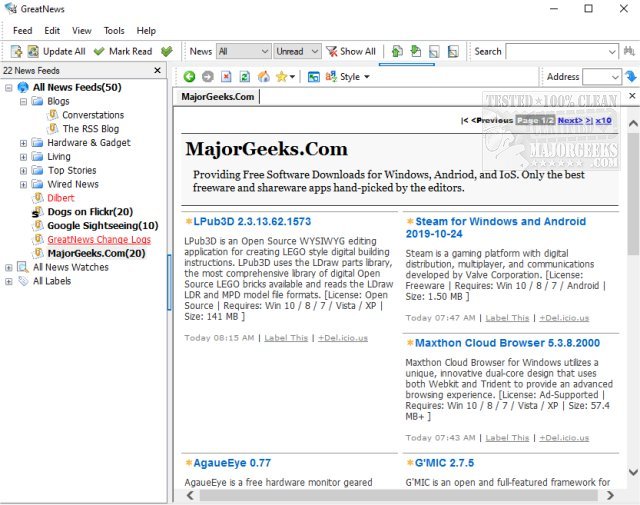Screen dimensions: 640x505
Task: Open the Address combo box
Action: pos(601,76)
